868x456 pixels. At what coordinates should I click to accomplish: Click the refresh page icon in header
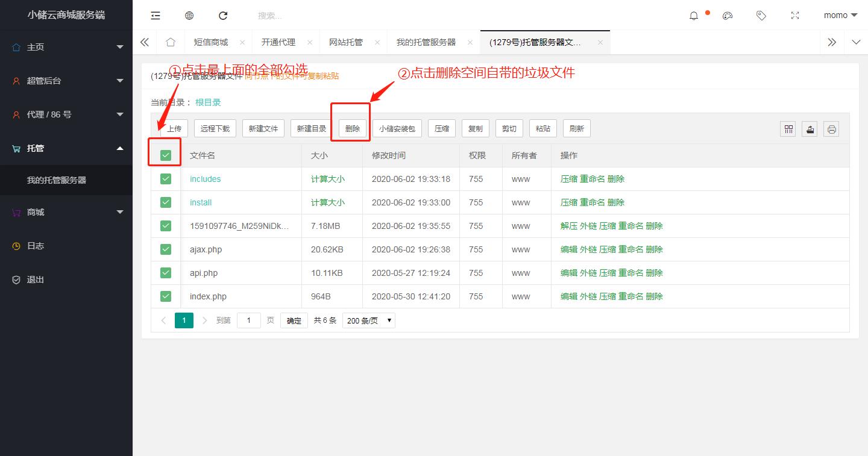pos(223,16)
